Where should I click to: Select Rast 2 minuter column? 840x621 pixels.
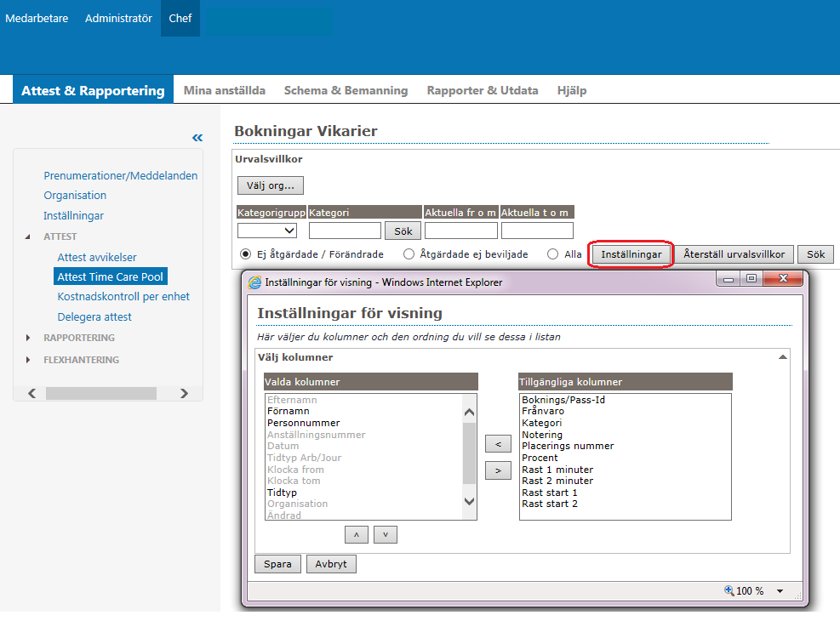click(557, 481)
